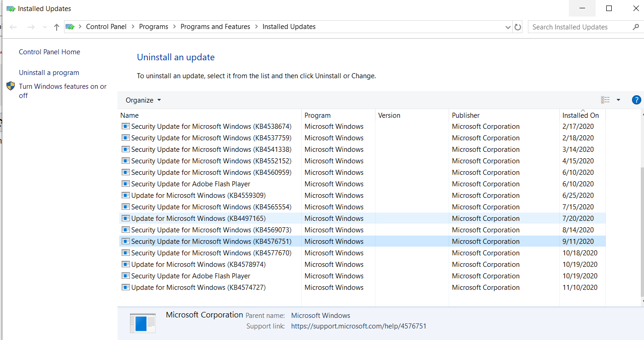Click the icon of KB4560959 update

(125, 172)
